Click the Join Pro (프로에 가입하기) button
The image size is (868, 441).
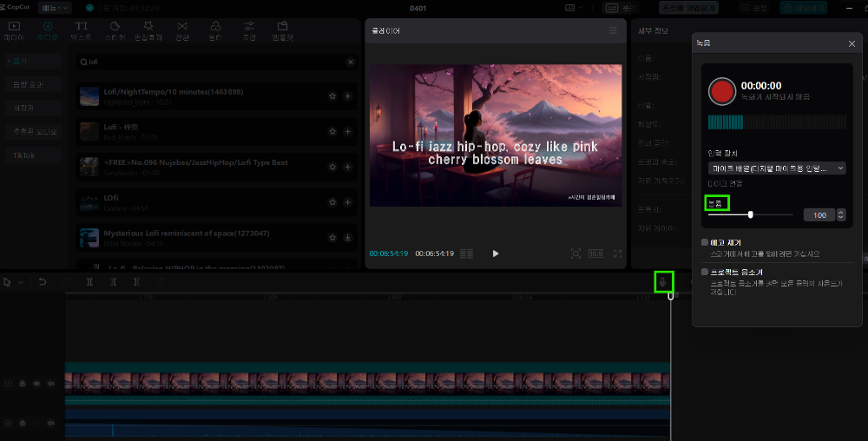coord(688,8)
